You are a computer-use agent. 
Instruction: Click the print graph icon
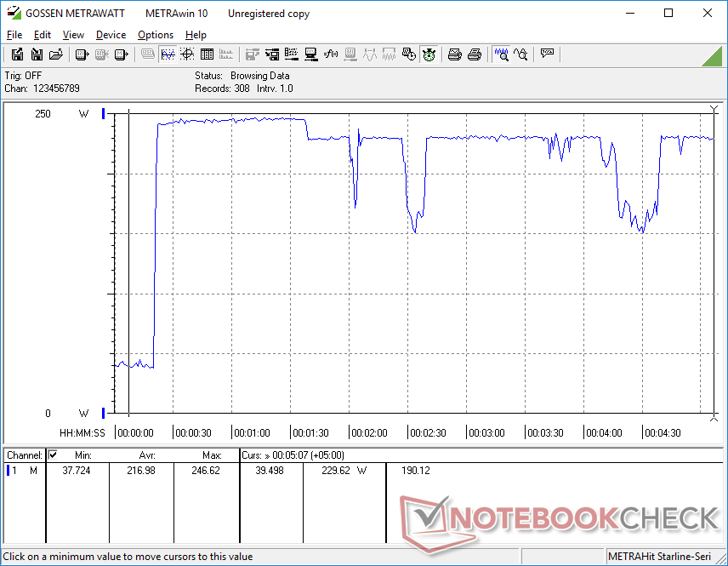pyautogui.click(x=454, y=54)
